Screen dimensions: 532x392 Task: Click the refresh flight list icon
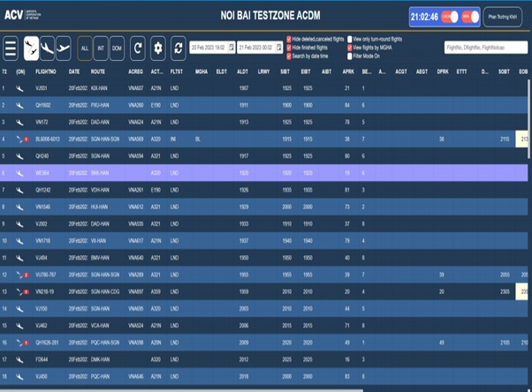click(138, 48)
